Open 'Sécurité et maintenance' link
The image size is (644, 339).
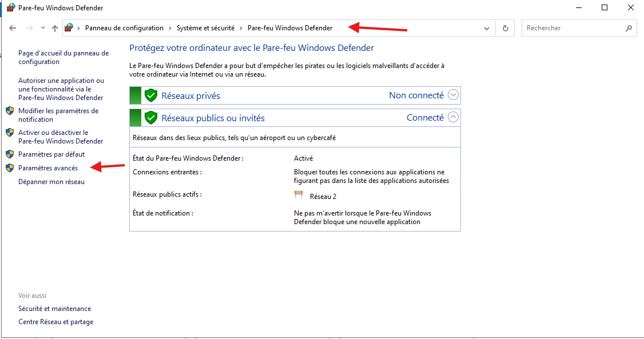pos(55,309)
